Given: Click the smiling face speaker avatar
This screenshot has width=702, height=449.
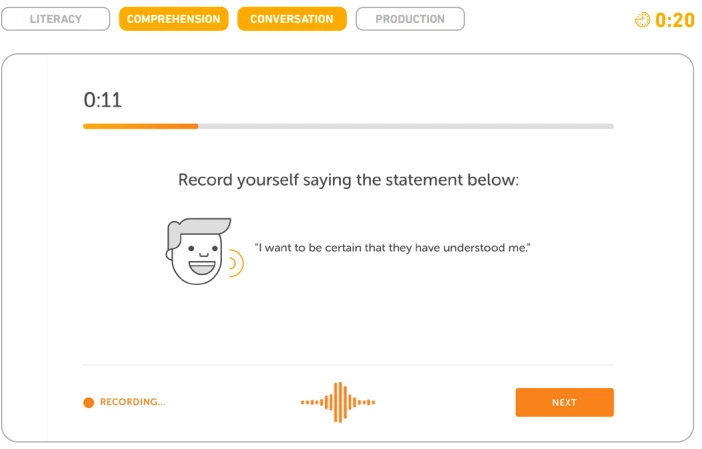Looking at the screenshot, I should pyautogui.click(x=198, y=251).
